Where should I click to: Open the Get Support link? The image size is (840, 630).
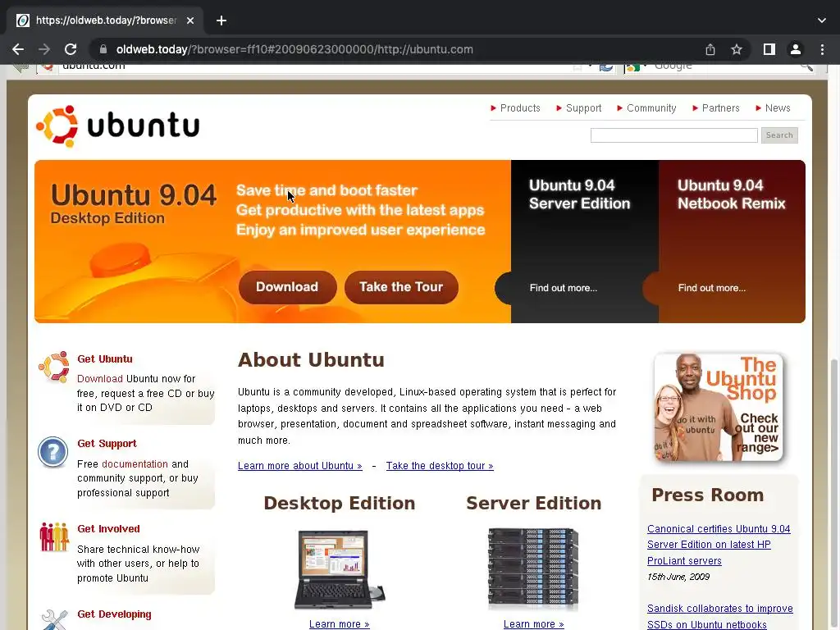pos(107,444)
